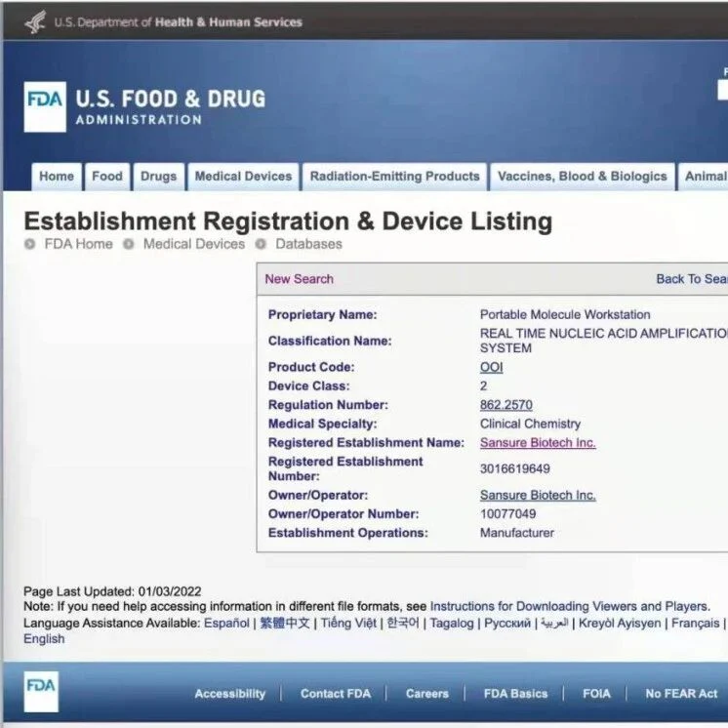This screenshot has height=728, width=728.
Task: Start a New Search
Action: pyautogui.click(x=300, y=279)
